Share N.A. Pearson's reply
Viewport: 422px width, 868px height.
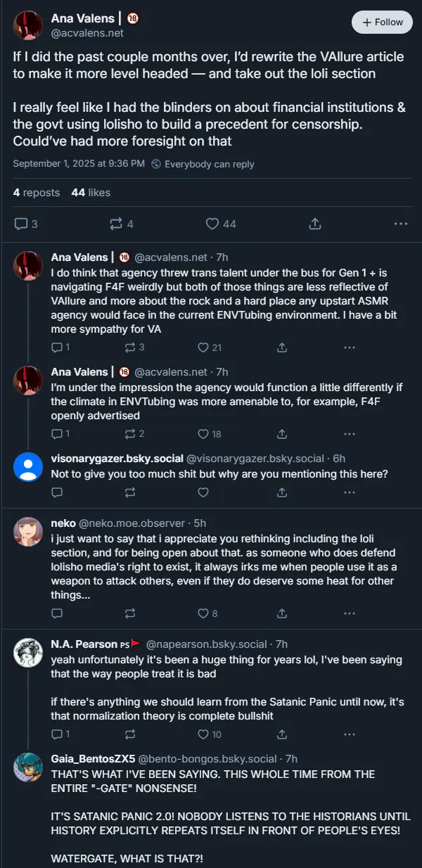pos(282,734)
